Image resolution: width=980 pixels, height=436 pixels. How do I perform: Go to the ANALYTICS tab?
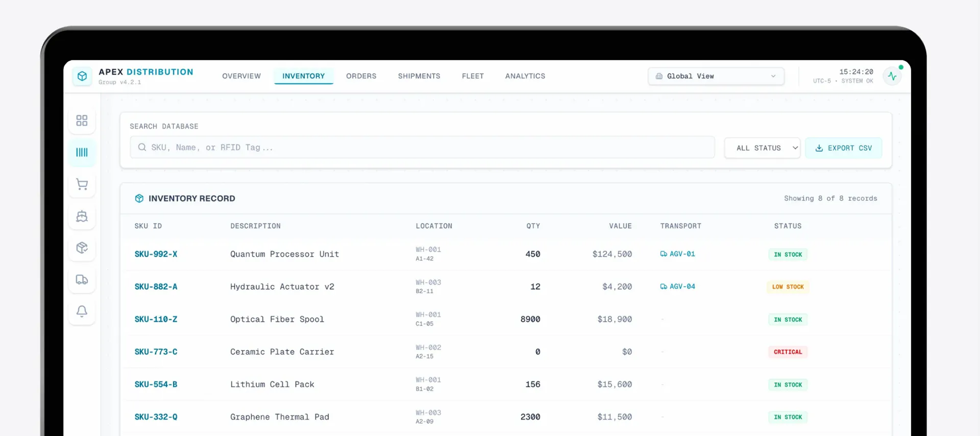525,76
